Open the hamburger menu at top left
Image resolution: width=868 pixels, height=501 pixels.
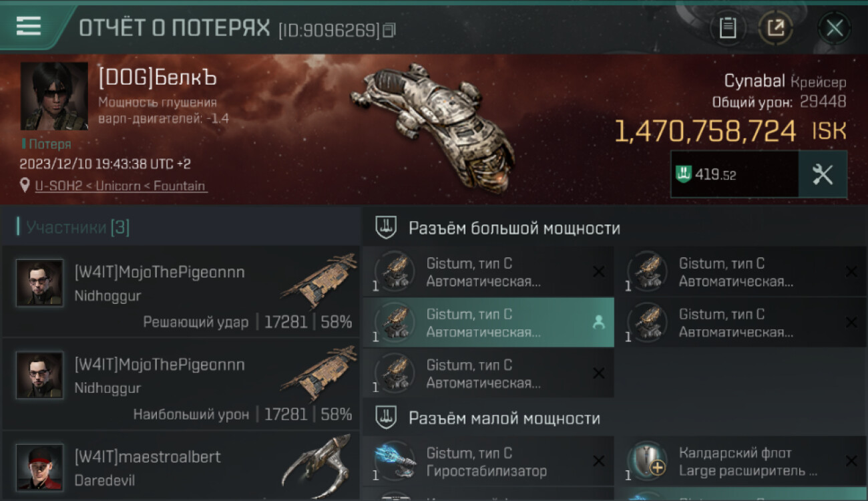(29, 26)
